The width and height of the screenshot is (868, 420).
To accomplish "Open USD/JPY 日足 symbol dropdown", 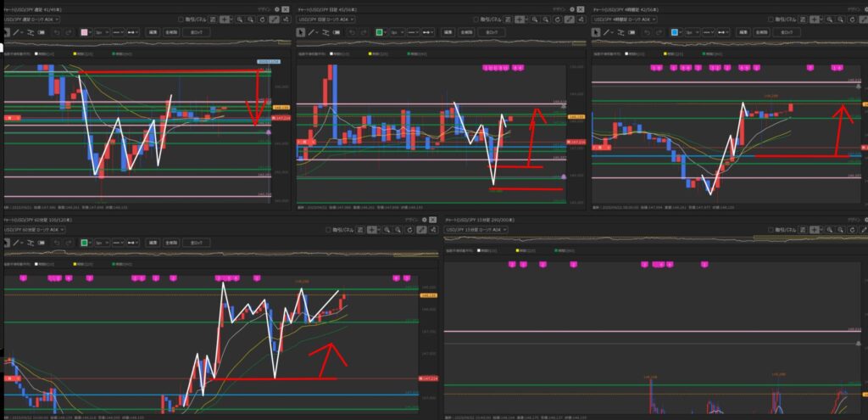I will tap(324, 18).
